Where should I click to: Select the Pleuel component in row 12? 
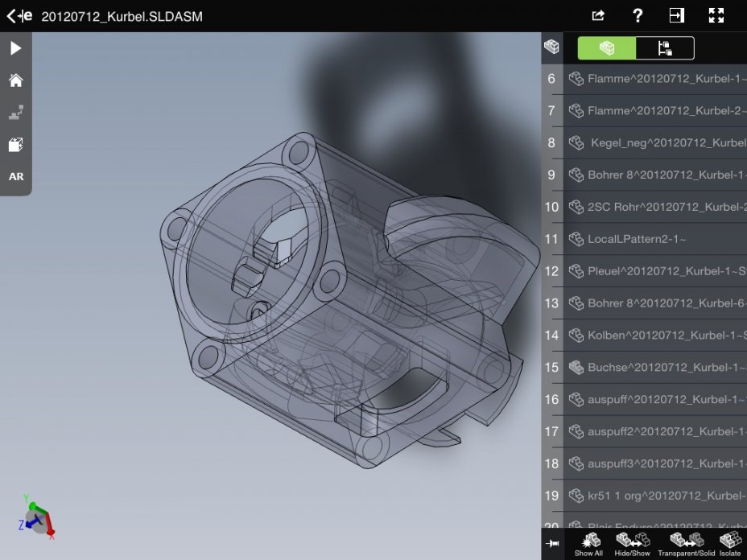point(654,271)
